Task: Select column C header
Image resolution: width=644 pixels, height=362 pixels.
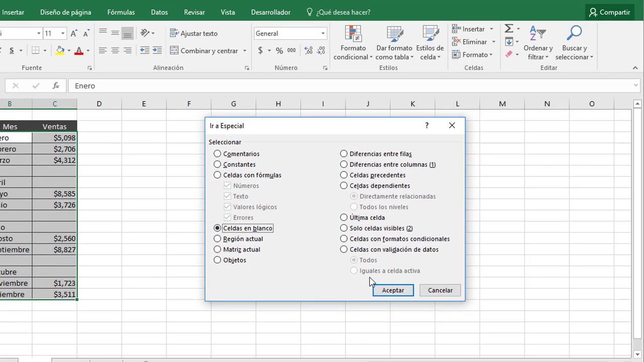Action: [54, 104]
